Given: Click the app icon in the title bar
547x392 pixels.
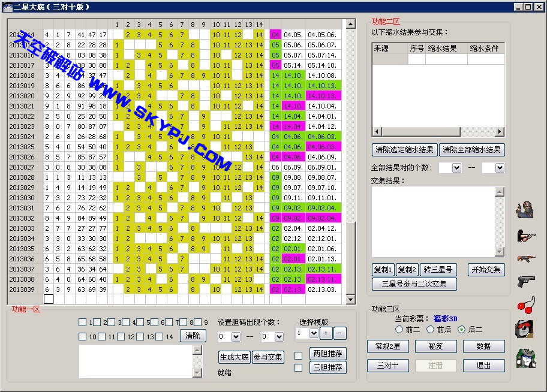Looking at the screenshot, I should pos(8,7).
